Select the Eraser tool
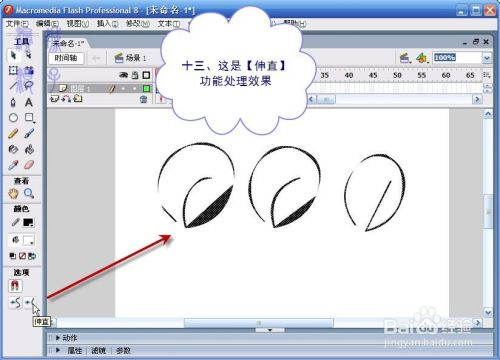The image size is (500, 360). (x=29, y=165)
